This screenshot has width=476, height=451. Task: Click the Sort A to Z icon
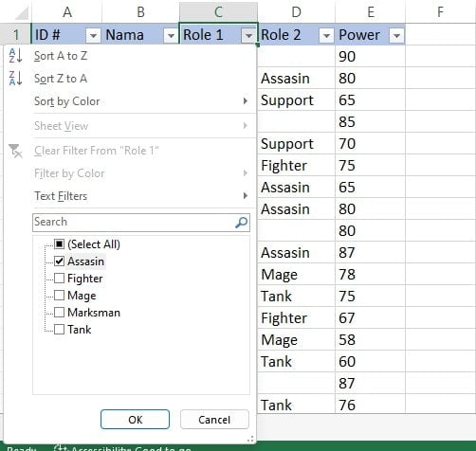coord(15,56)
